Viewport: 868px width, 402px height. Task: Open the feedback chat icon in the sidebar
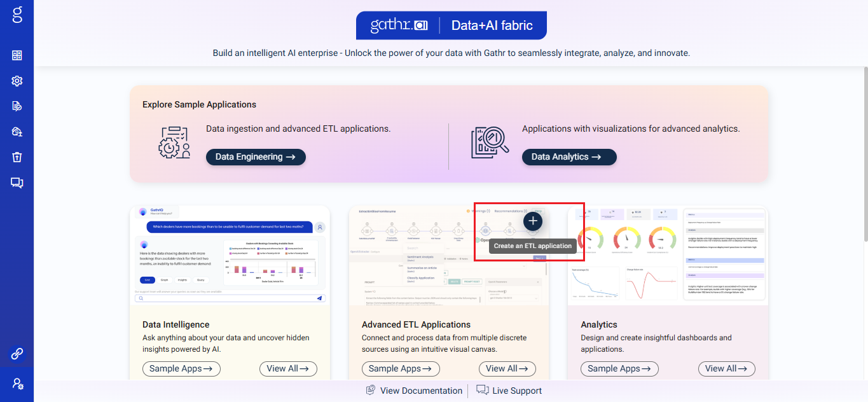coord(17,183)
